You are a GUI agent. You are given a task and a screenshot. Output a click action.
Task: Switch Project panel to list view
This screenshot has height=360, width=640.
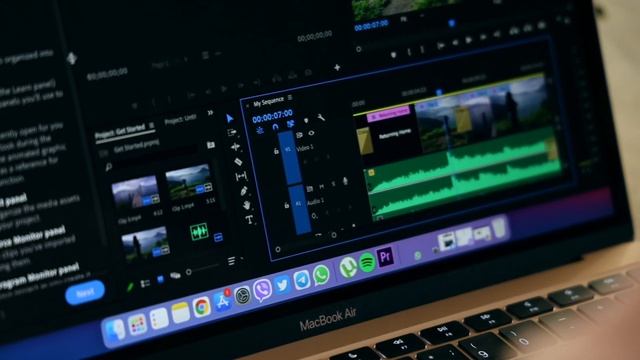click(145, 283)
